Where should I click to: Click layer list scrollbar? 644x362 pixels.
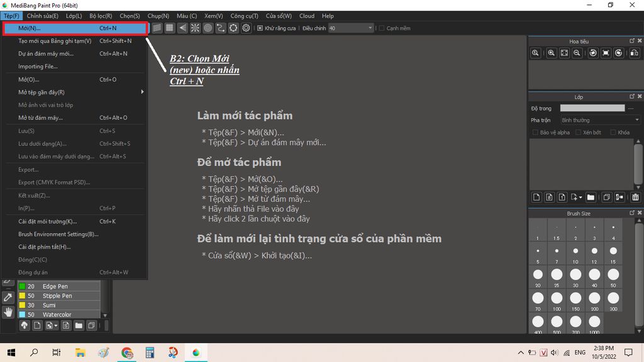(638, 164)
